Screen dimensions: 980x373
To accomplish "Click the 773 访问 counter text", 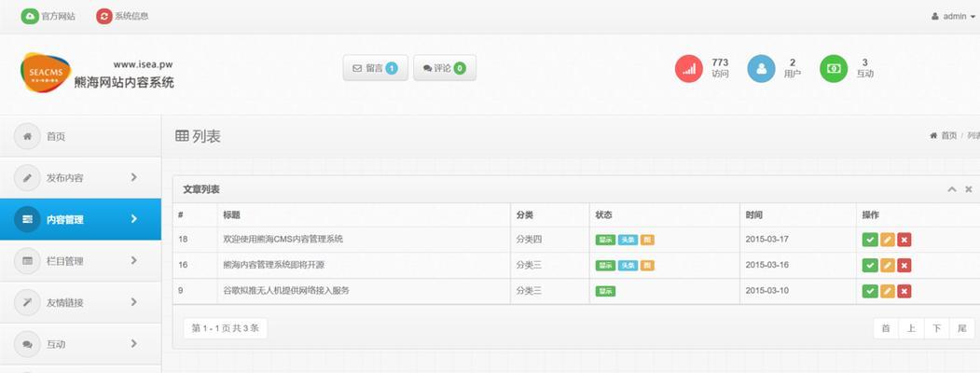I will tap(720, 68).
